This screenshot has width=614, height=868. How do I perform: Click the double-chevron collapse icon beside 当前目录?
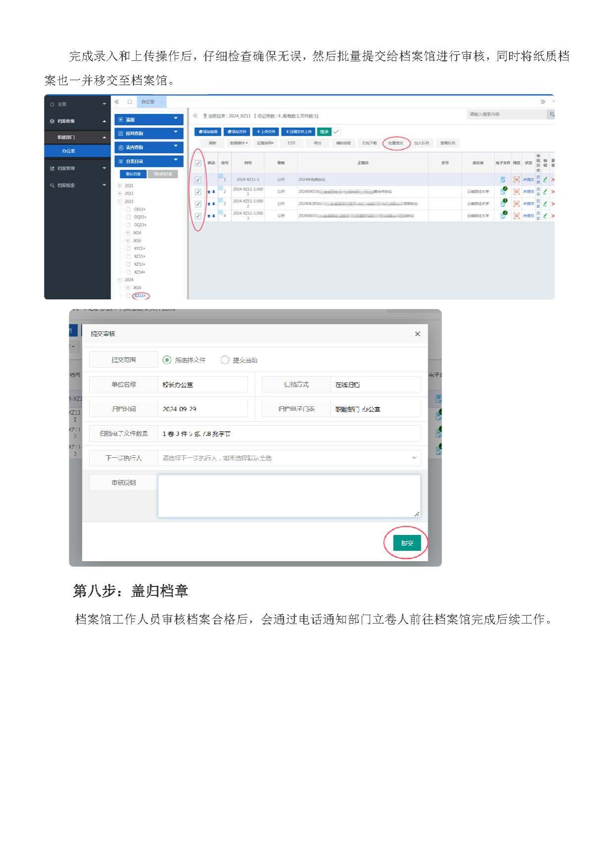(195, 116)
